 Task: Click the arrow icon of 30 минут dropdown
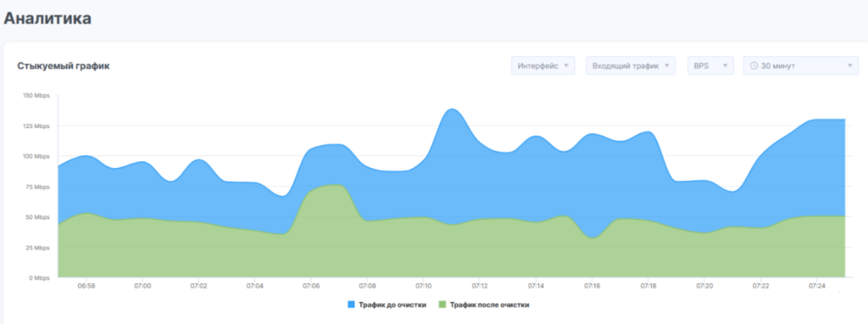point(849,66)
